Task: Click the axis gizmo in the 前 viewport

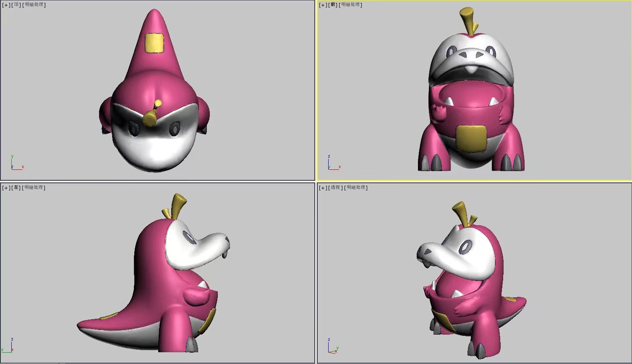Action: point(332,164)
